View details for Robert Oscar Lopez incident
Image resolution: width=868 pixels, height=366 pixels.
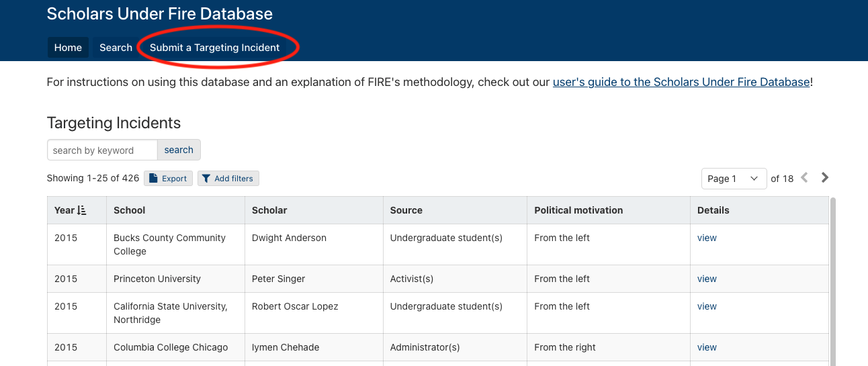707,306
